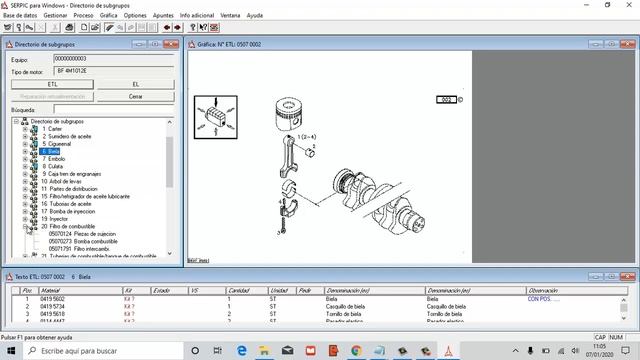Screen dimensions: 640x360
Task: Click the pen note toolbar icon
Action: click(109, 27)
